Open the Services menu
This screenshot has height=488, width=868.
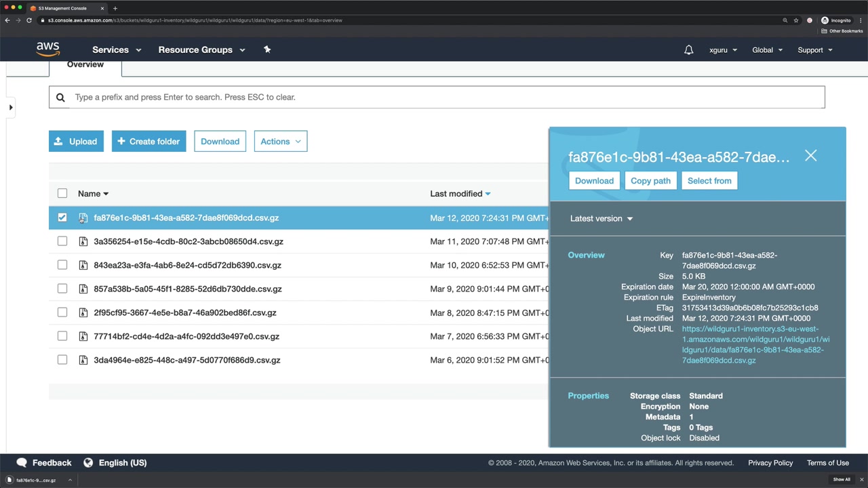(117, 49)
